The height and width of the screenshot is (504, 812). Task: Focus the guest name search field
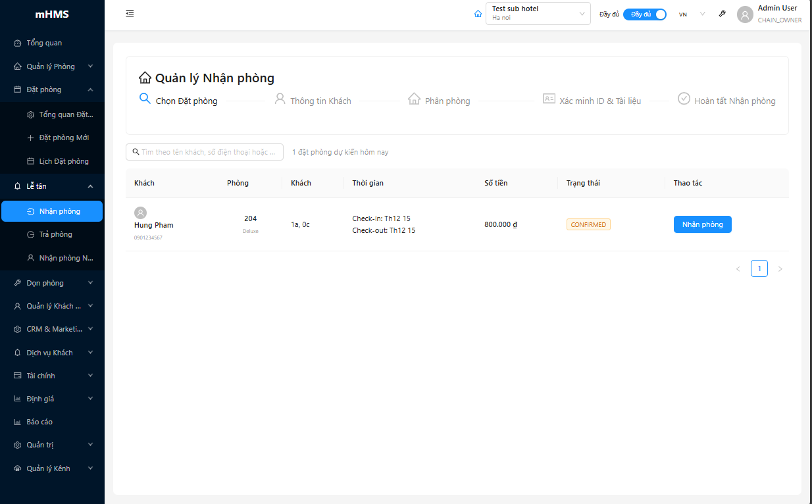click(x=208, y=152)
